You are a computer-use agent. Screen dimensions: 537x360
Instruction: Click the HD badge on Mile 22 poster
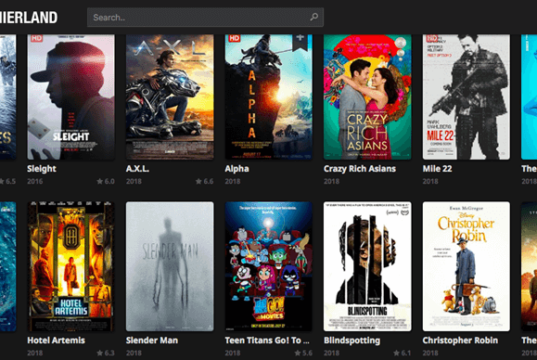[432, 38]
